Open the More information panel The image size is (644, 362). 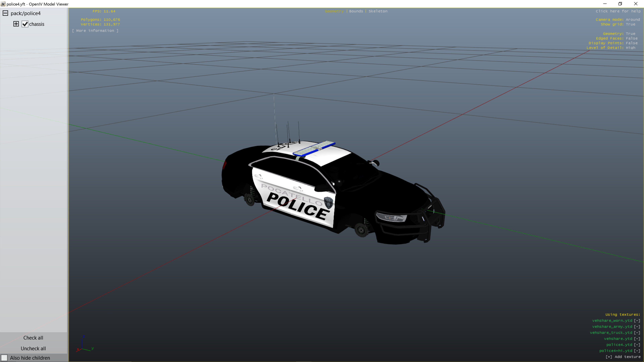tap(95, 31)
